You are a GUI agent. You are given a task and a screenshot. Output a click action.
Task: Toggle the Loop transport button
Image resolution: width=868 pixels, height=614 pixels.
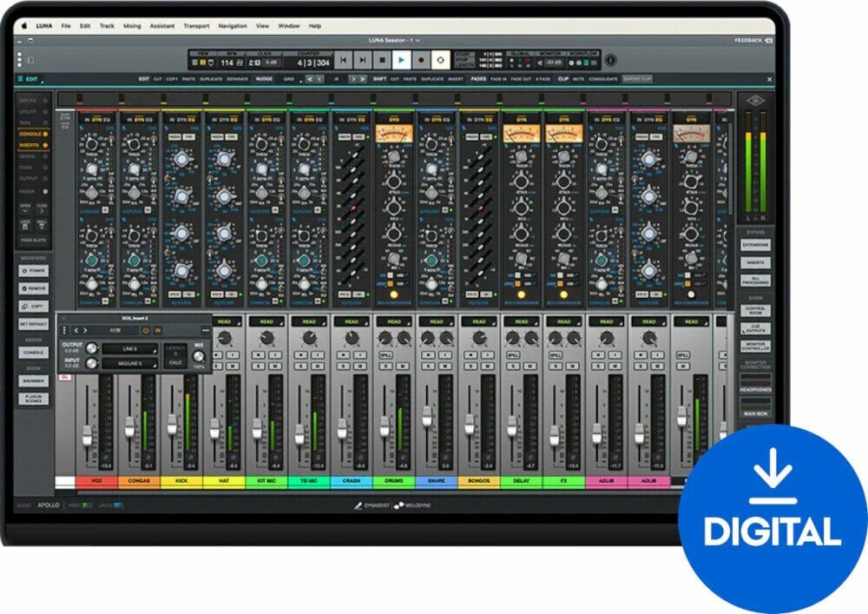point(441,60)
